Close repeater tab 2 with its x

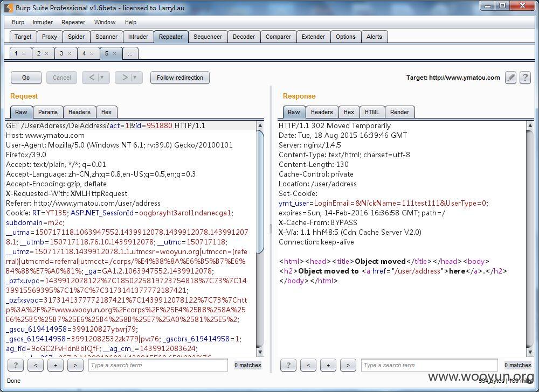click(46, 53)
